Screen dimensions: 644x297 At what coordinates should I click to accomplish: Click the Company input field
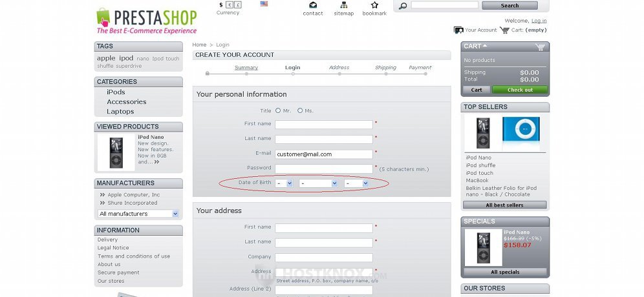click(x=324, y=258)
